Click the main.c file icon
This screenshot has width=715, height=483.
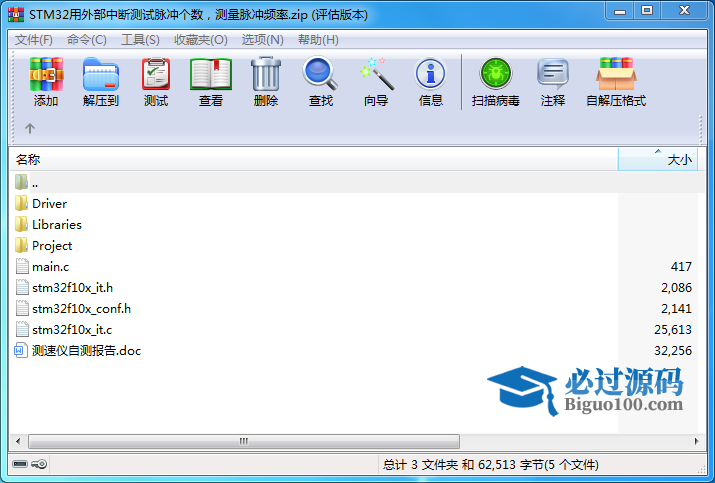(22, 266)
